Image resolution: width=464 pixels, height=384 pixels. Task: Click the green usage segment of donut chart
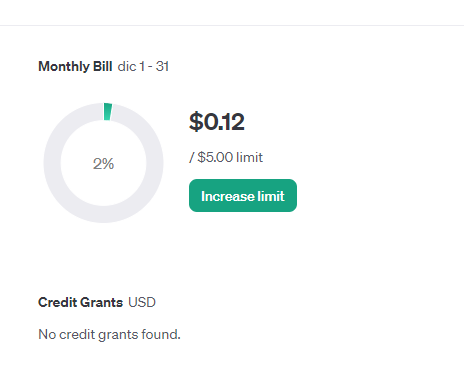pos(108,112)
